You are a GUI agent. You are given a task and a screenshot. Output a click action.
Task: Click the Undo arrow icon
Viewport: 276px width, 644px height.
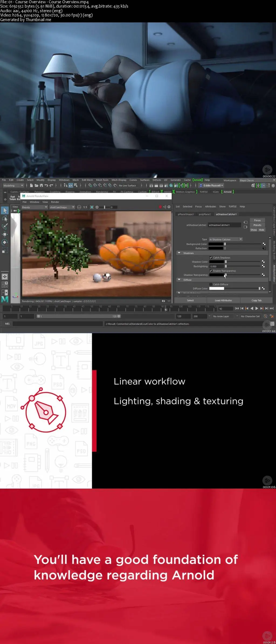point(46,185)
